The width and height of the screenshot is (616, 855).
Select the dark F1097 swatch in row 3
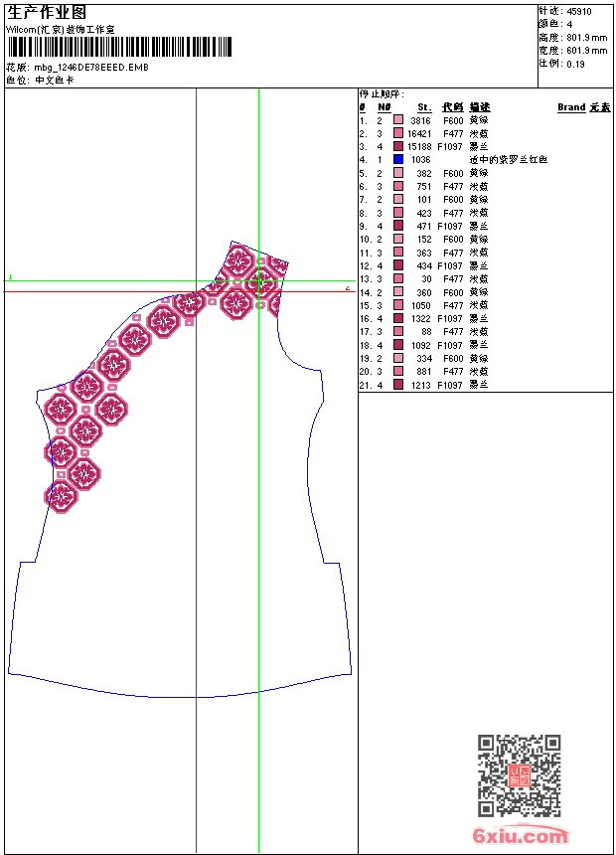398,146
